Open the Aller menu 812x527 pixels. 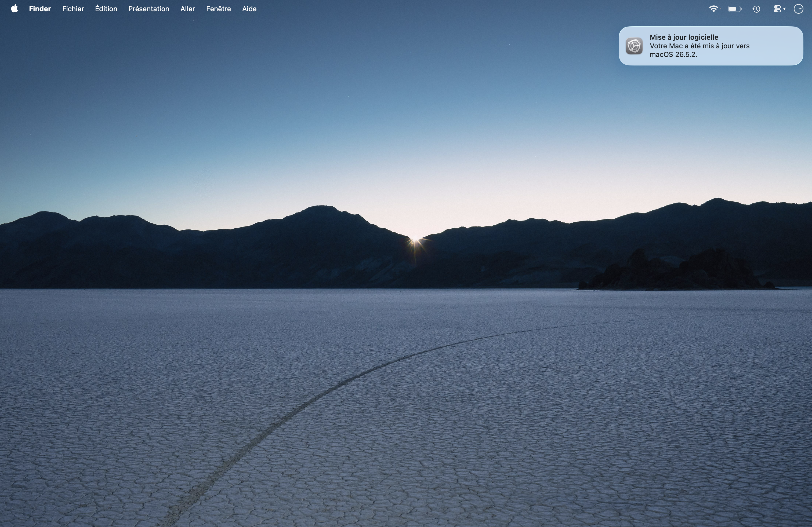[x=188, y=9]
